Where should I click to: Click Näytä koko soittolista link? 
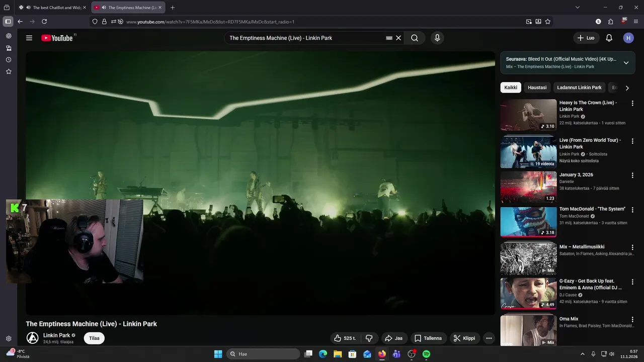point(579,161)
